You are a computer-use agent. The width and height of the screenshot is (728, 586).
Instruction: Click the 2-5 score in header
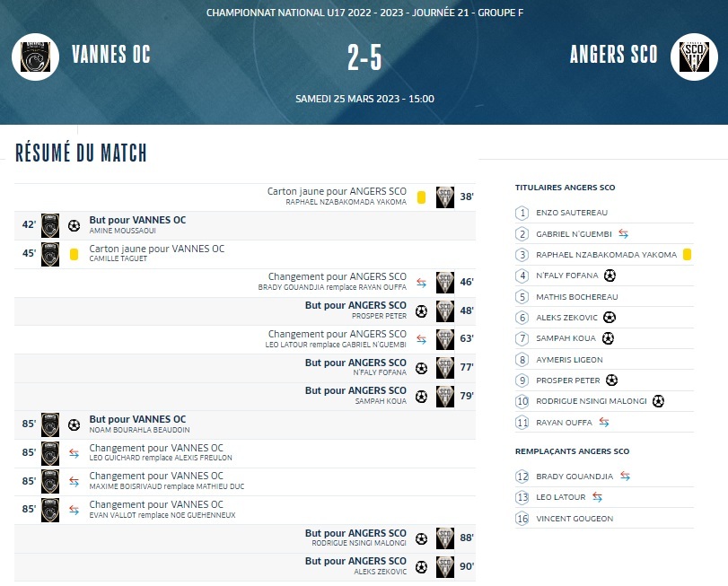[364, 58]
